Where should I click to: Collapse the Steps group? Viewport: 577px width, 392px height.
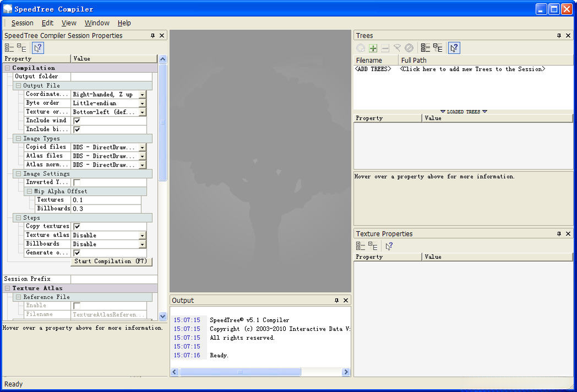(x=18, y=218)
